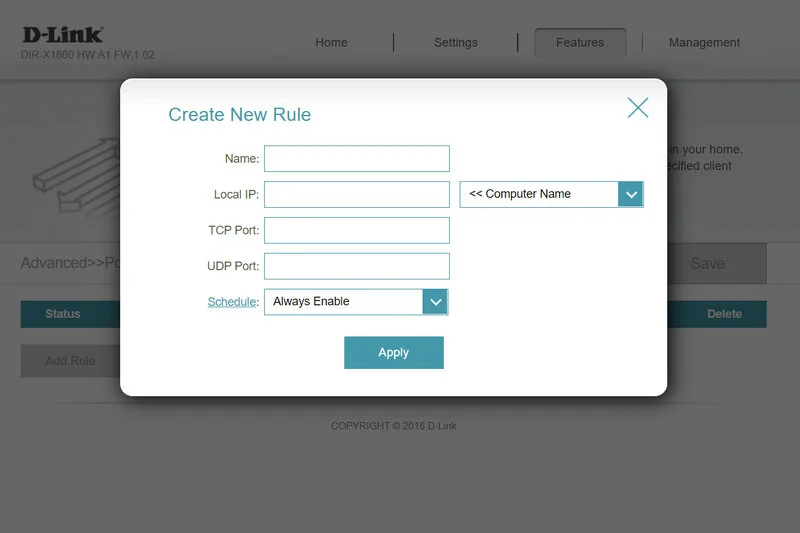The width and height of the screenshot is (800, 533).
Task: Open the Management menu
Action: coord(704,43)
